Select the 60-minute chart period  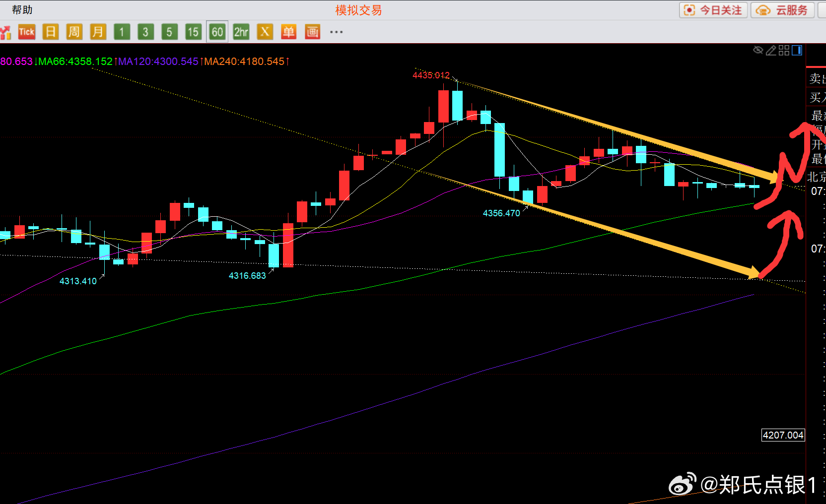click(217, 32)
